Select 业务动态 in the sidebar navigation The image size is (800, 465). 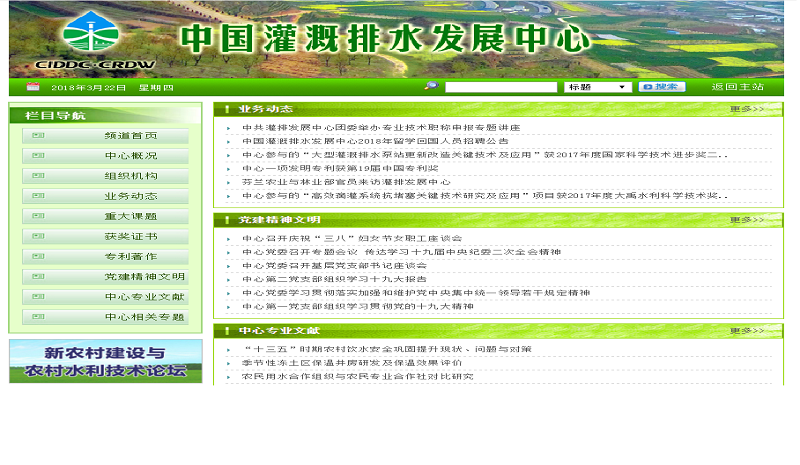pyautogui.click(x=130, y=197)
